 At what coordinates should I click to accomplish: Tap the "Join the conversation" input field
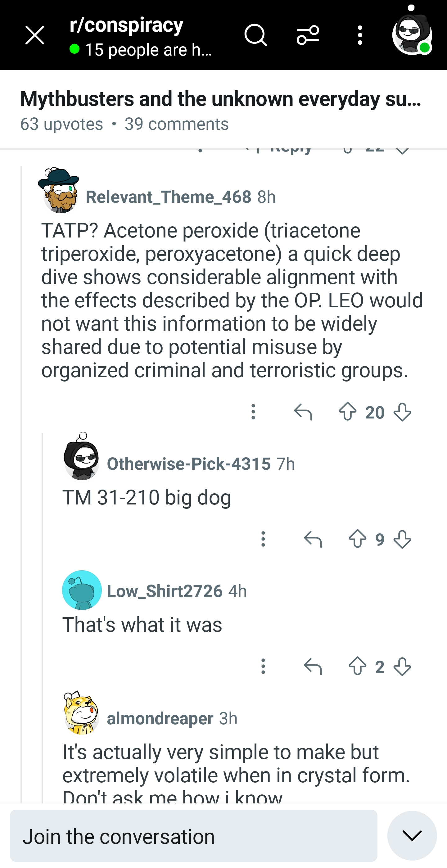point(193,836)
